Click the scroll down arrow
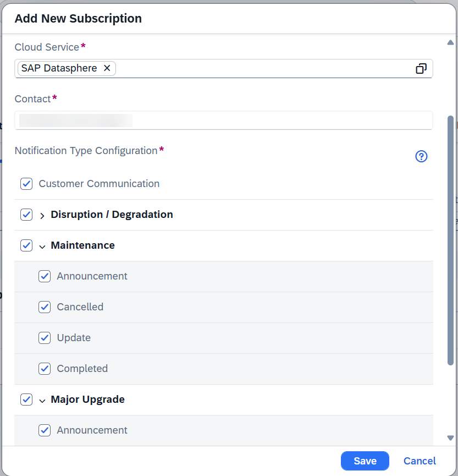This screenshot has height=476, width=458. click(x=450, y=437)
